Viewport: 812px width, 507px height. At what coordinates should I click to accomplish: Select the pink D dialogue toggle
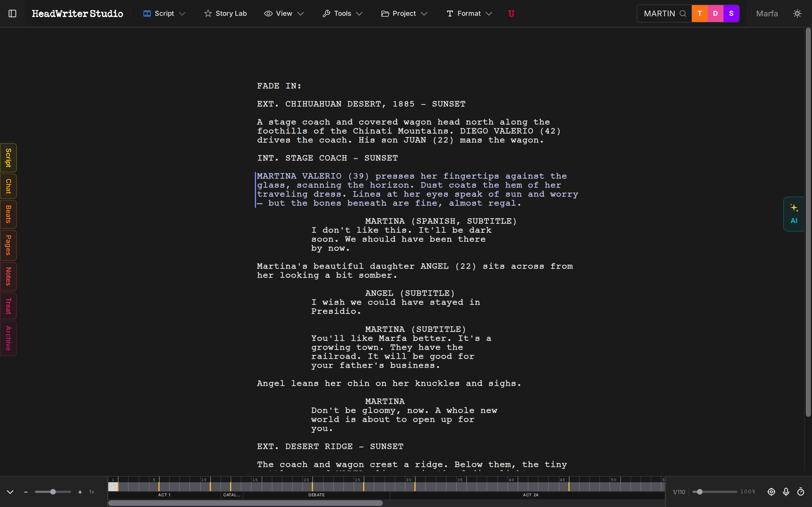[x=715, y=14]
